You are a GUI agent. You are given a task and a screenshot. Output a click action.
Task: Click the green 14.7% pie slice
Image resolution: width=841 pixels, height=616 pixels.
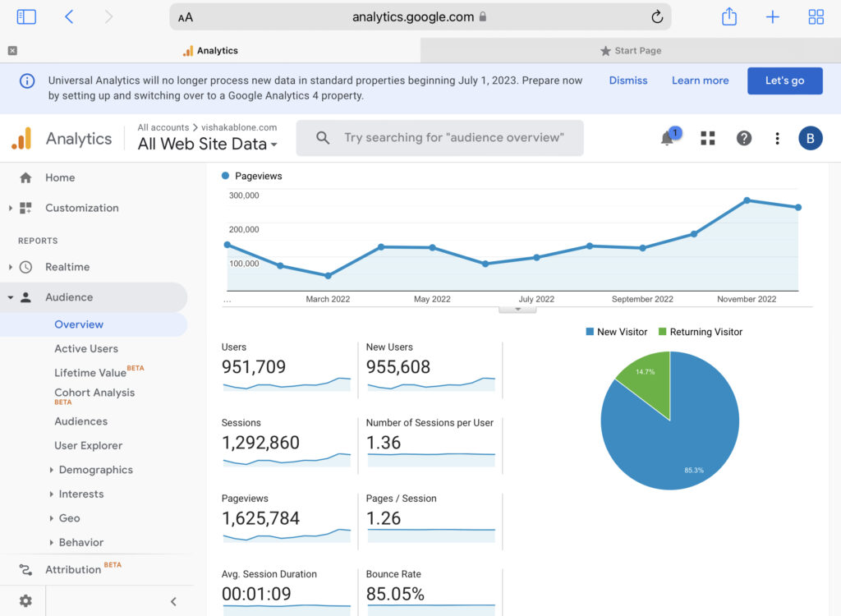point(649,380)
